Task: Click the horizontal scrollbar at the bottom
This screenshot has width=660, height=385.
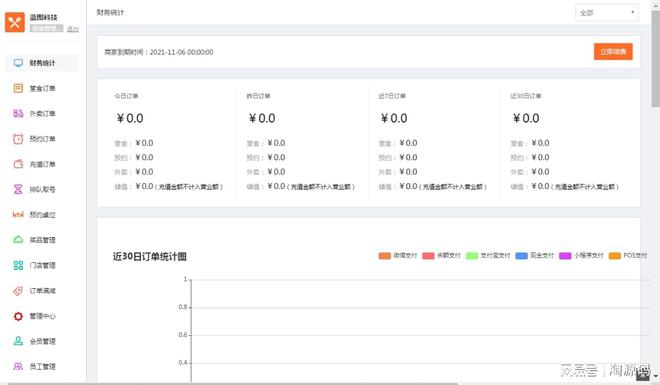Action: (232, 383)
